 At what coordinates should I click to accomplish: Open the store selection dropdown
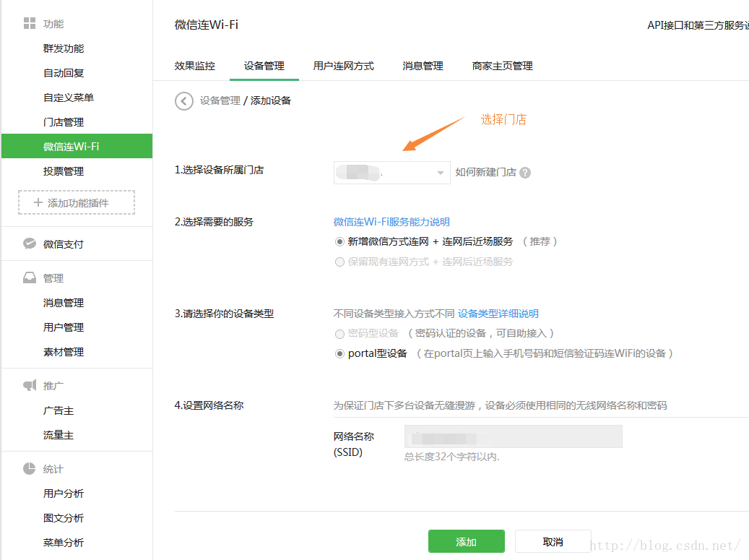click(x=391, y=173)
